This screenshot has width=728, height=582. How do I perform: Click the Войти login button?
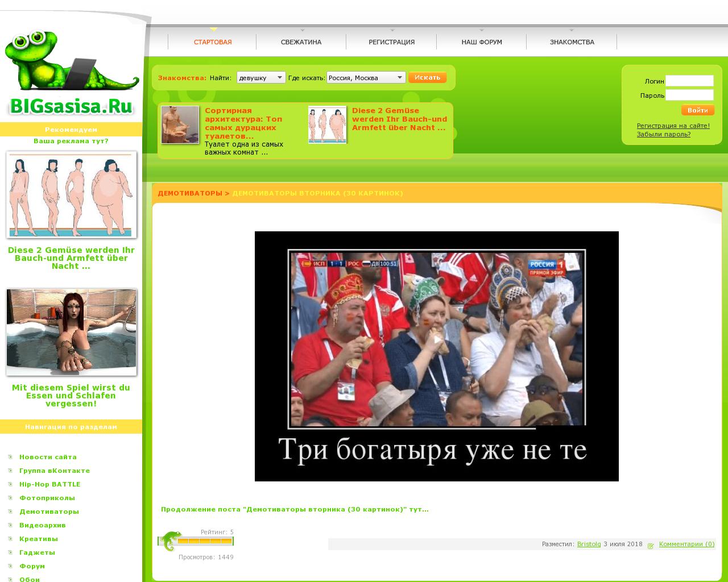(698, 110)
